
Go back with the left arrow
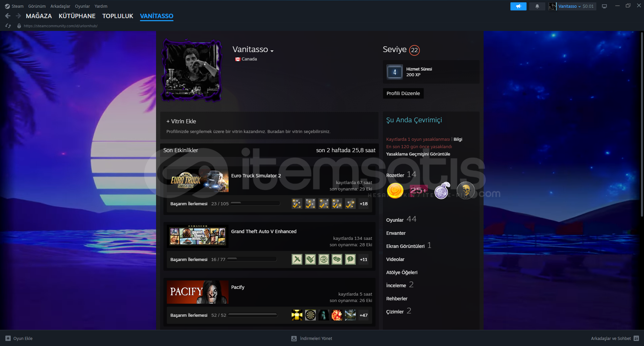[x=8, y=16]
